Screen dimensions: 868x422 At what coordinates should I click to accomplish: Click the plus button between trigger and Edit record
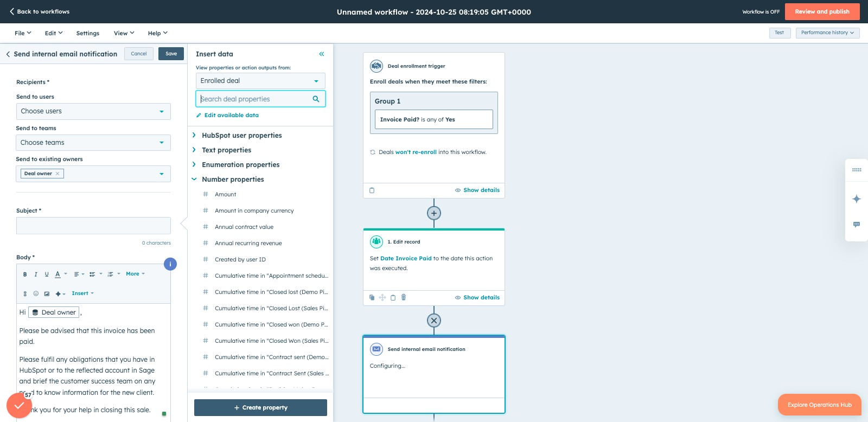pos(434,213)
